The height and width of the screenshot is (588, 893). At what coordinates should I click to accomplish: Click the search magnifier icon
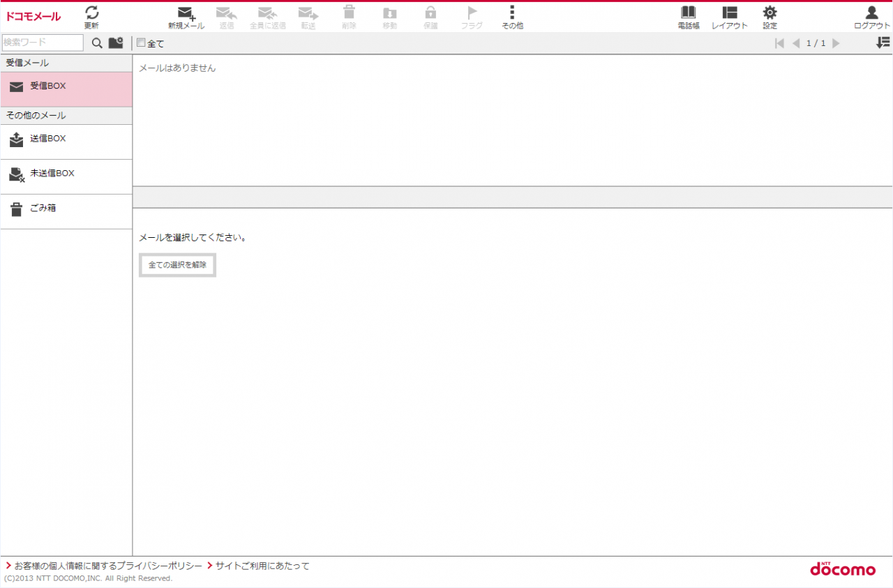coord(97,43)
